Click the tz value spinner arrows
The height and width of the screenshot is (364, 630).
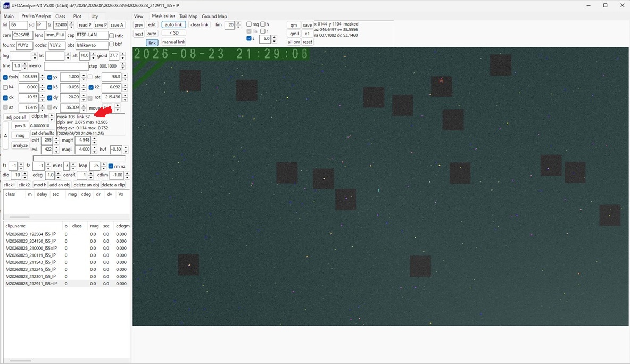tap(71, 25)
